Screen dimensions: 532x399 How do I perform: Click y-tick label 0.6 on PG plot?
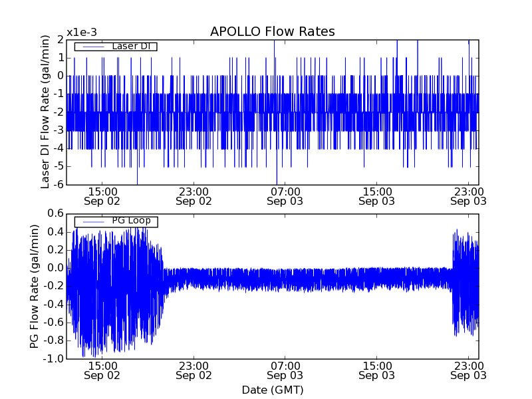pyautogui.click(x=56, y=213)
